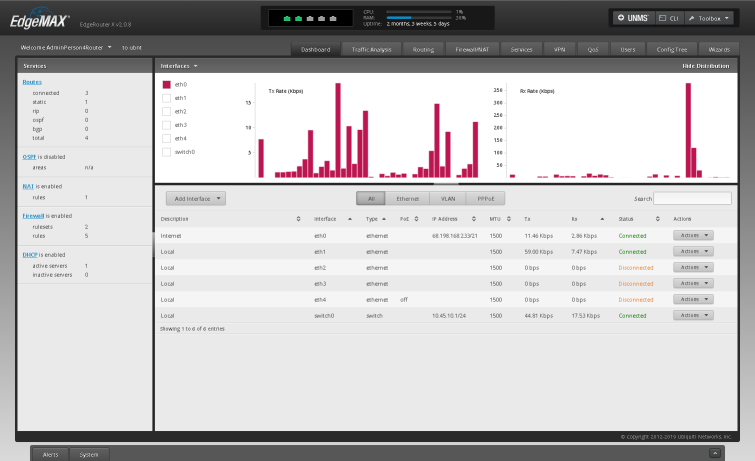Enable the eth1 graph checkbox

tap(167, 98)
